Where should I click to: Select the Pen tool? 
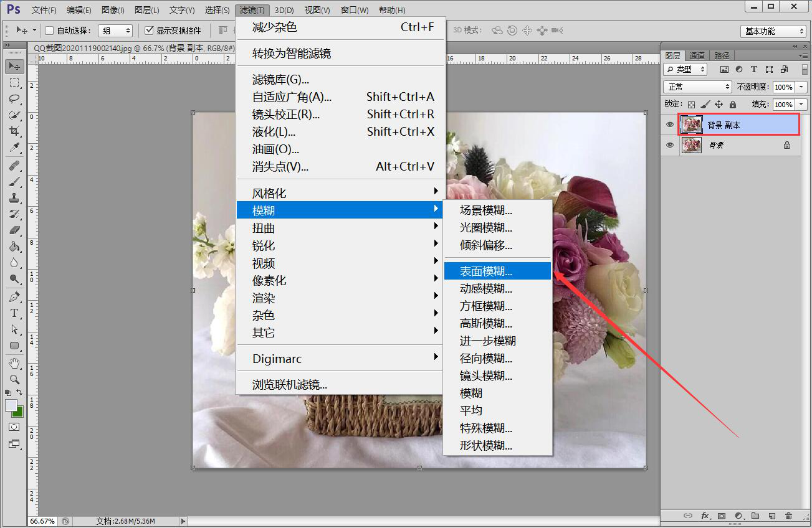pos(14,297)
